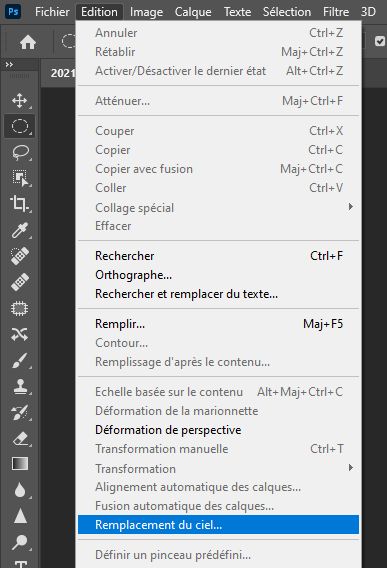The width and height of the screenshot is (387, 568).
Task: Click Rétablir menu entry
Action: pyautogui.click(x=219, y=52)
